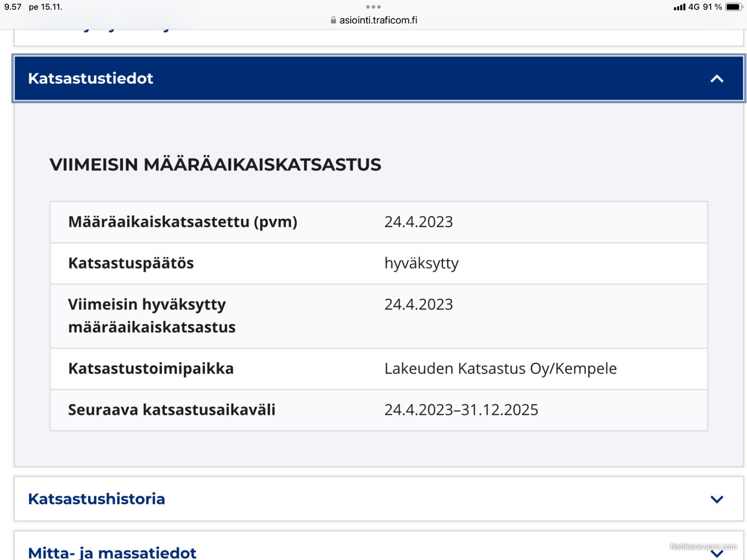Image resolution: width=747 pixels, height=560 pixels.
Task: Click the Katsastustiedot blue header bar
Action: (x=363, y=78)
